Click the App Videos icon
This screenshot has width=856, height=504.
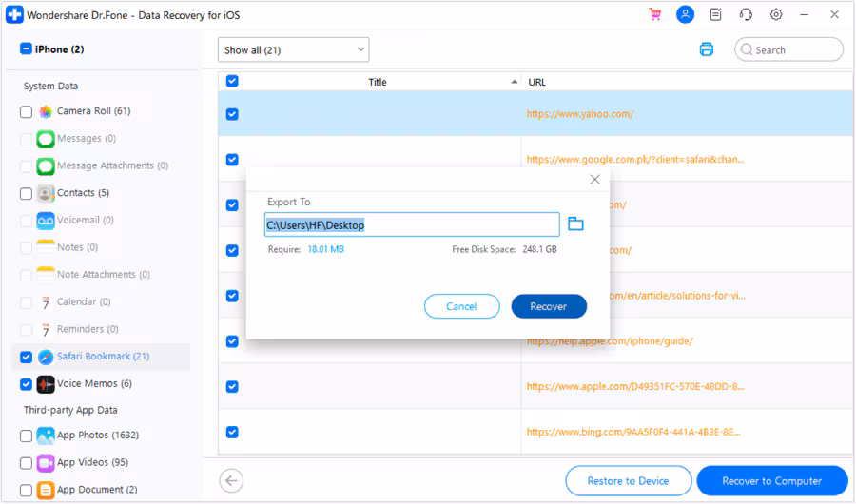(46, 463)
